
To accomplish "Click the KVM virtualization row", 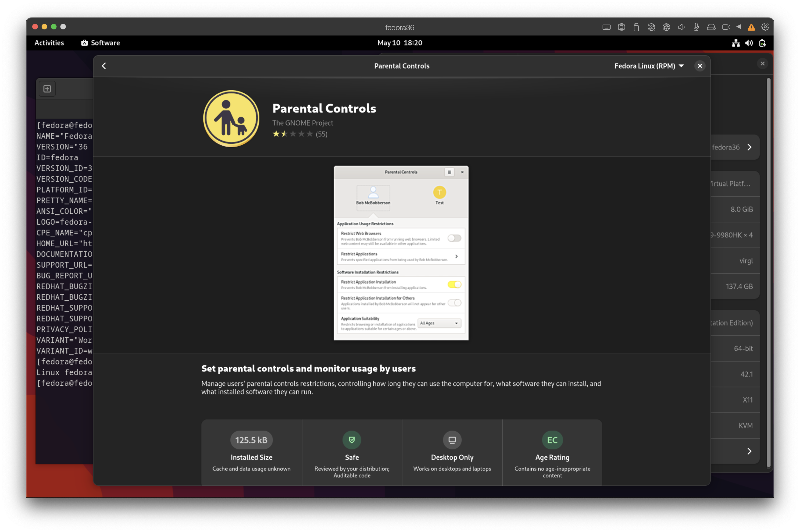I will 735,426.
